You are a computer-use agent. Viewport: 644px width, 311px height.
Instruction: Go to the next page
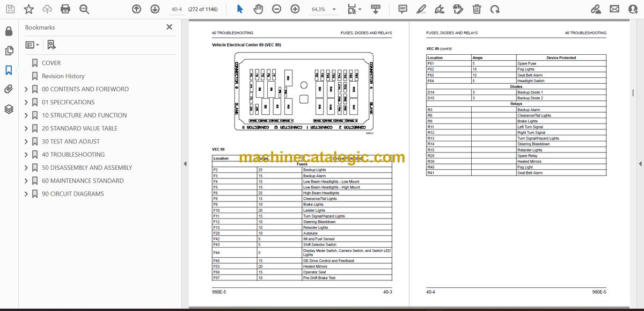155,9
